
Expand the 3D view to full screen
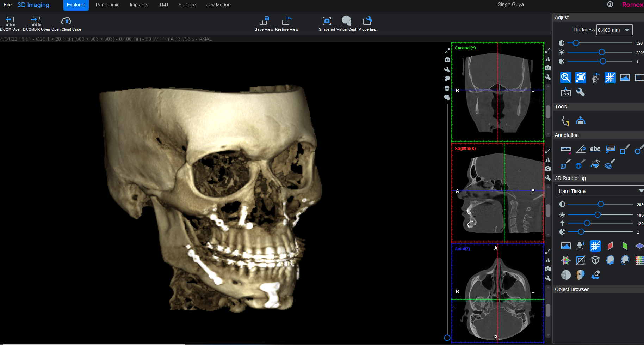point(447,51)
